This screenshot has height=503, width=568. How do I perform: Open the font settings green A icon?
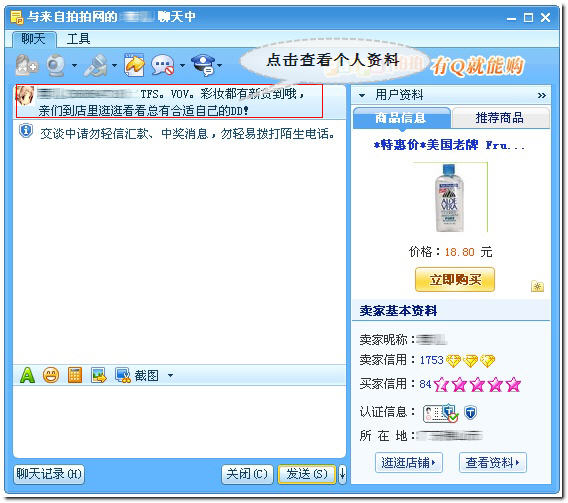28,375
